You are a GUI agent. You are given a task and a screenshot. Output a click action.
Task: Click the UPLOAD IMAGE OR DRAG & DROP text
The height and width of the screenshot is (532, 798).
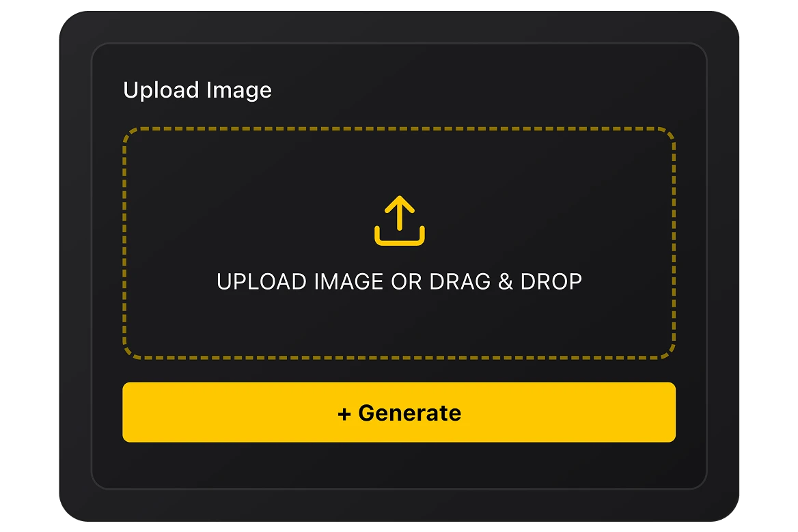(400, 282)
